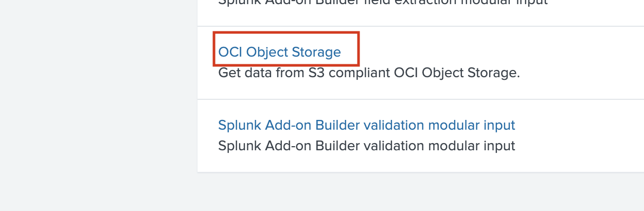Screen dimensions: 644x211
Task: Click the gray sidebar area left of the list
Action: click(98, 103)
